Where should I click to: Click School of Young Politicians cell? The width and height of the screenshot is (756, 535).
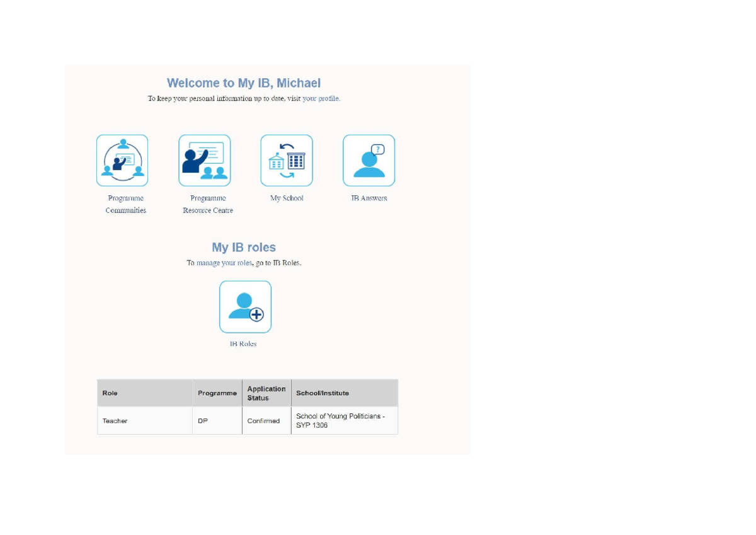click(345, 421)
